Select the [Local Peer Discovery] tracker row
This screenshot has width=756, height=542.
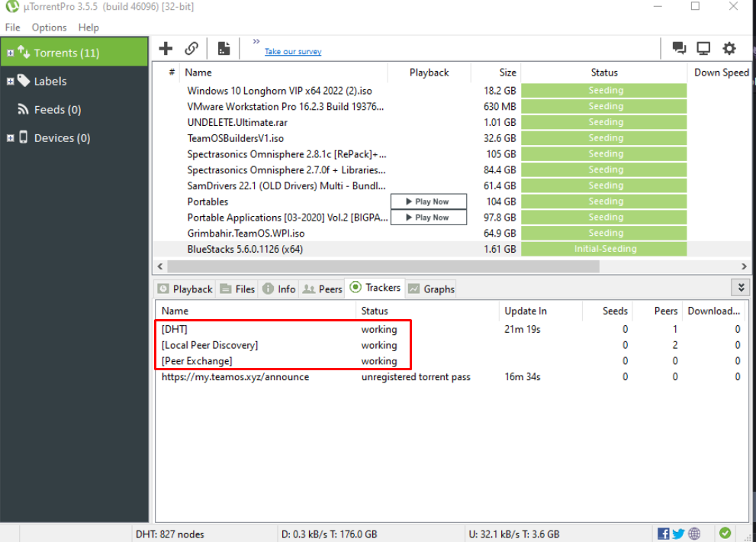(452, 345)
